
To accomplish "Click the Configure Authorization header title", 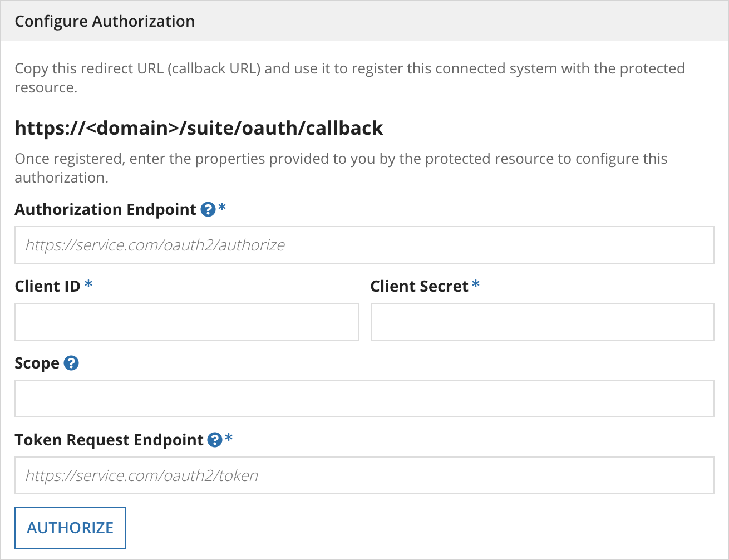I will coord(105,21).
